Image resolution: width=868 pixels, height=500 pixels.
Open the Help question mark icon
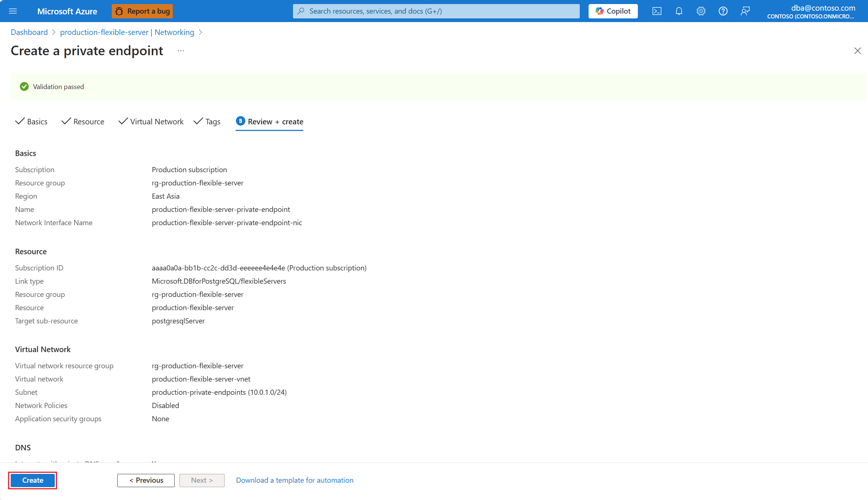coord(723,11)
